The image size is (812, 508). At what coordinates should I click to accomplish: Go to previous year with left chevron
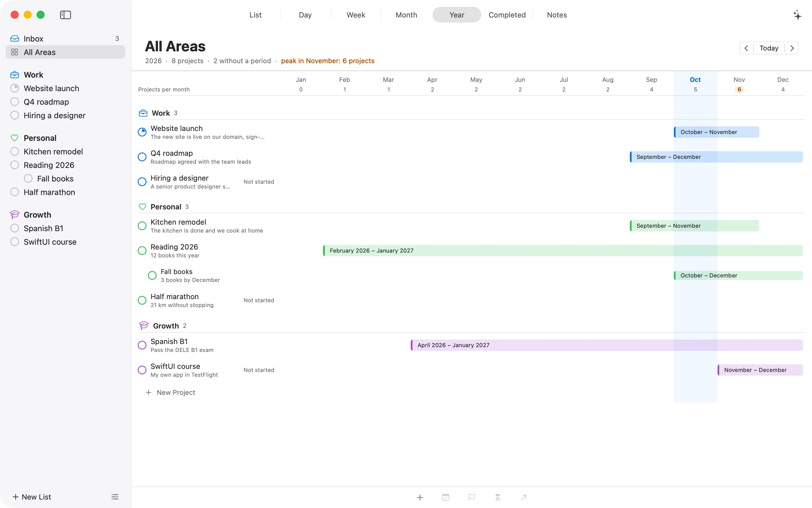(x=746, y=48)
